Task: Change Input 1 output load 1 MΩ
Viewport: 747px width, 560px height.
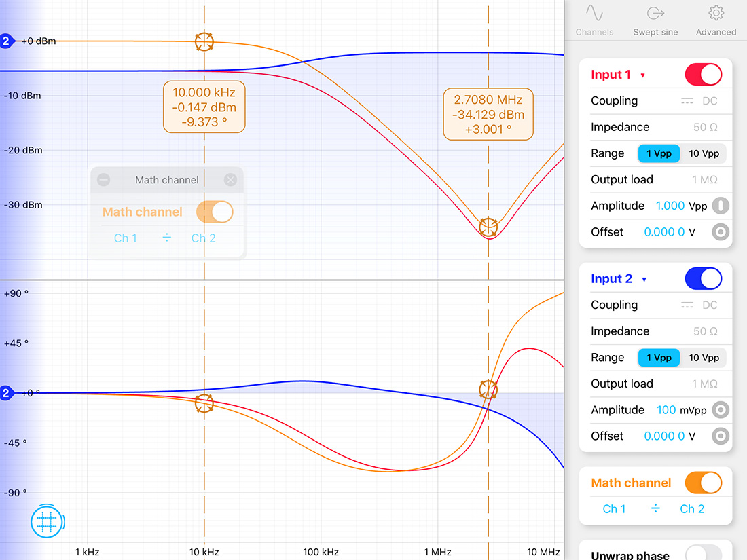Action: [x=705, y=179]
